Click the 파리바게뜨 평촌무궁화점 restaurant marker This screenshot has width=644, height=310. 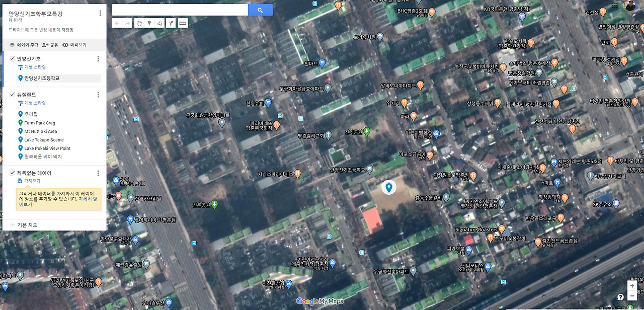[277, 125]
